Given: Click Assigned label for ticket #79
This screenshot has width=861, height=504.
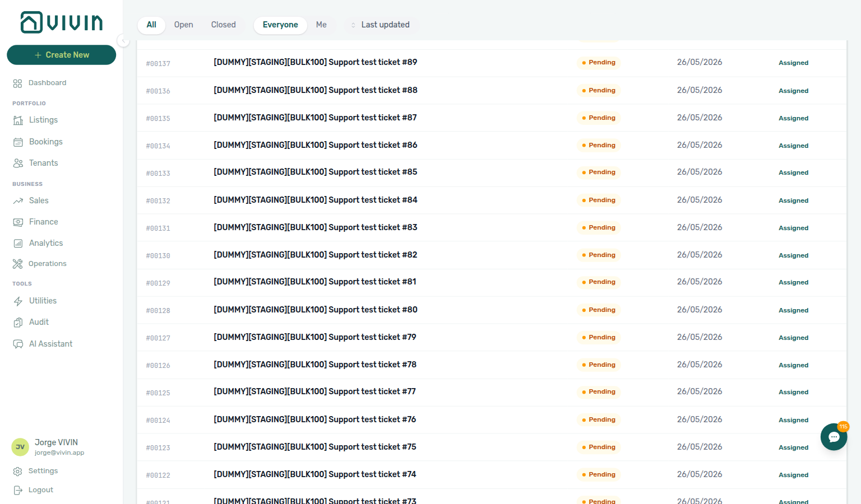Looking at the screenshot, I should point(793,338).
